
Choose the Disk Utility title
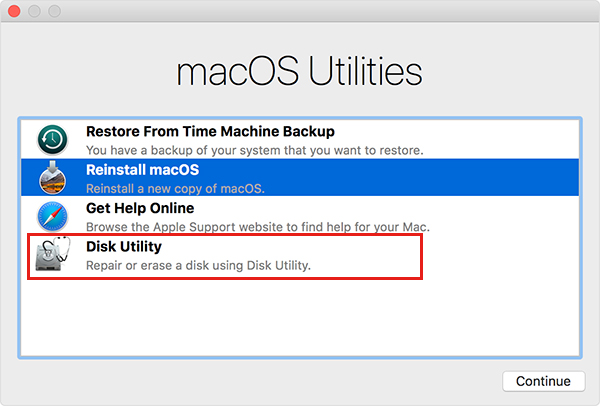[x=124, y=246]
